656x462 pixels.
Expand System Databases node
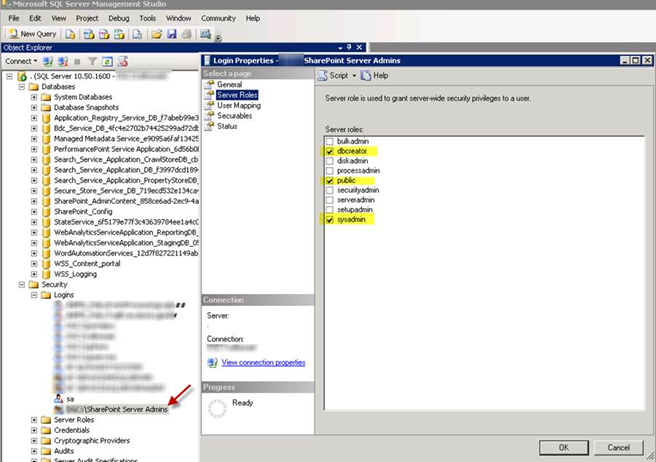pos(34,97)
